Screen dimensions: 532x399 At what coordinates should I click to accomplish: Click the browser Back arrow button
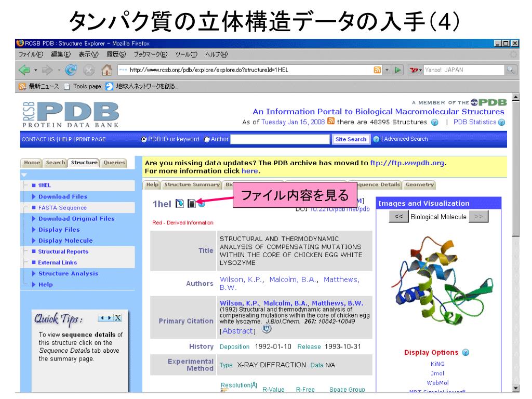point(24,70)
